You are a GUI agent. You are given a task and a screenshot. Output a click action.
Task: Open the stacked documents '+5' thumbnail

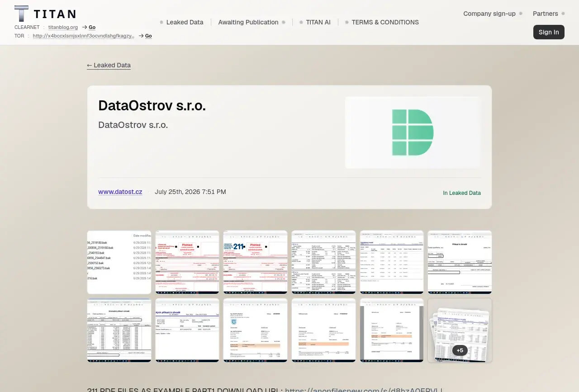(460, 330)
